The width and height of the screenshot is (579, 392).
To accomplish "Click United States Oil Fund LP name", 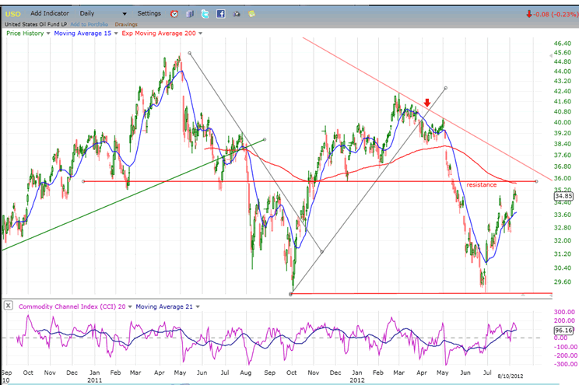I will pos(36,24).
